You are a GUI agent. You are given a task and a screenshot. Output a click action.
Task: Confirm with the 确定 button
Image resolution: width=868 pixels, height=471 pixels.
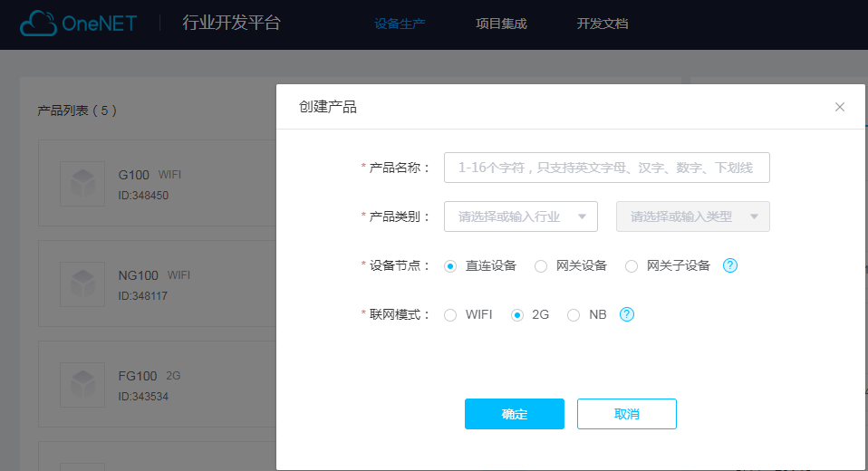[x=515, y=414]
